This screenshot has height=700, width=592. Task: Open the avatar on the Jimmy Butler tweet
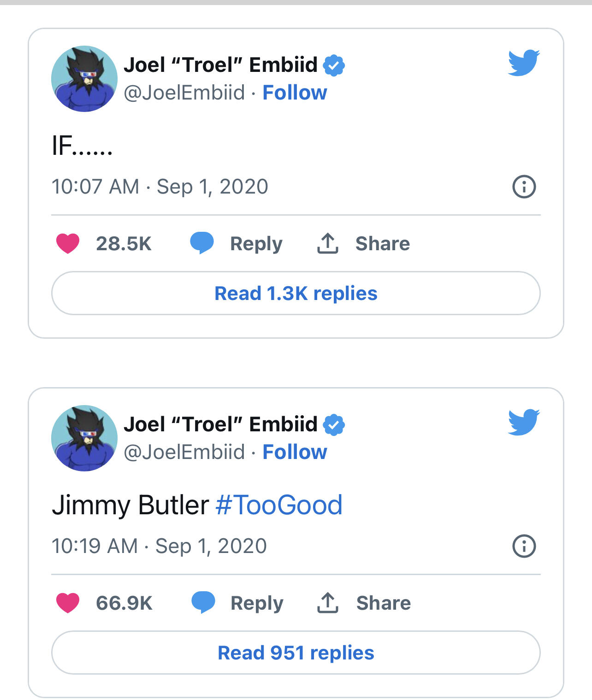click(x=84, y=438)
